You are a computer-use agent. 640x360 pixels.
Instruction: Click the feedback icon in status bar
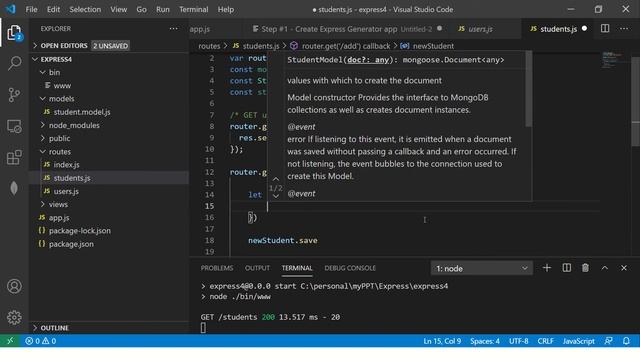(608, 341)
